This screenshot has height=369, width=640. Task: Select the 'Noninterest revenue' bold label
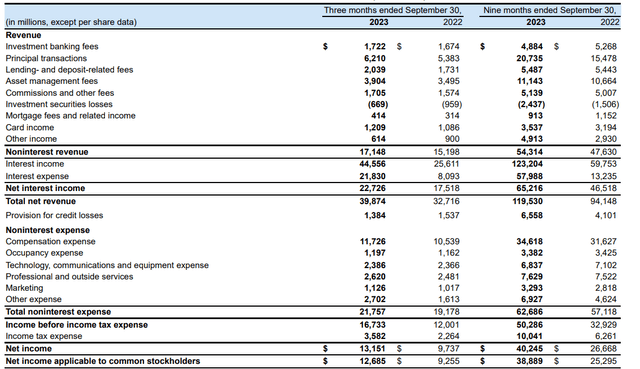(47, 152)
